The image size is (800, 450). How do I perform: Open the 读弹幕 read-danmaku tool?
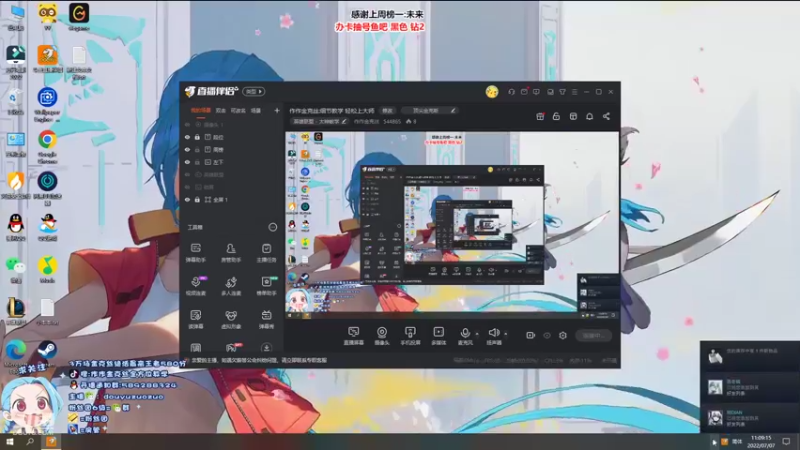pos(195,319)
